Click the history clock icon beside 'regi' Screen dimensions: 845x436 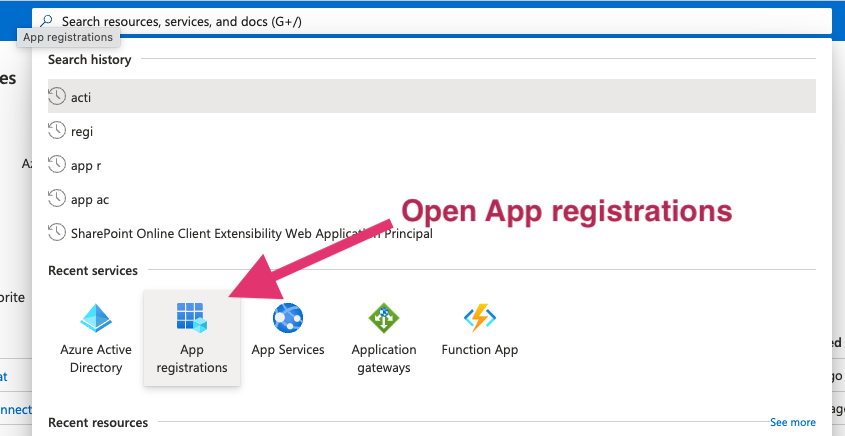coord(57,130)
